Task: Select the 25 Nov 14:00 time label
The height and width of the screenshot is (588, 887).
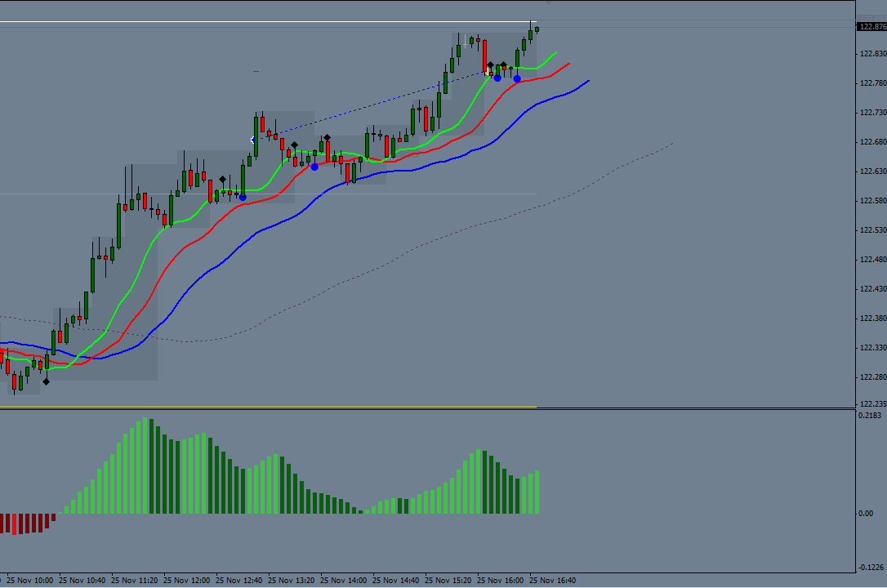Action: (343, 581)
